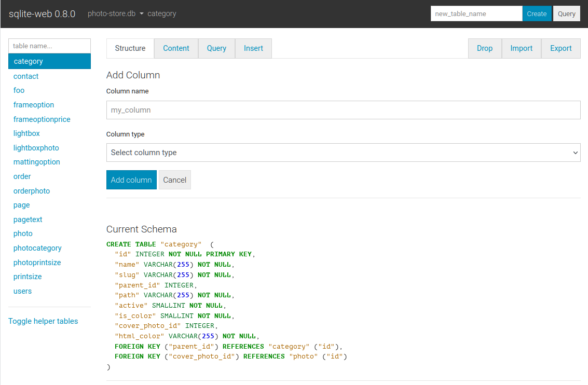Viewport: 588px width, 385px height.
Task: Open the Content tab
Action: tap(176, 48)
